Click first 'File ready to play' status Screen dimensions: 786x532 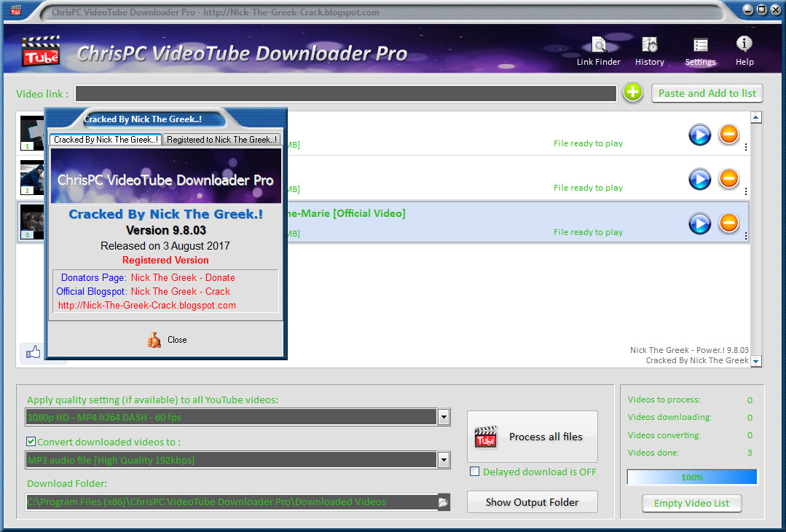588,143
